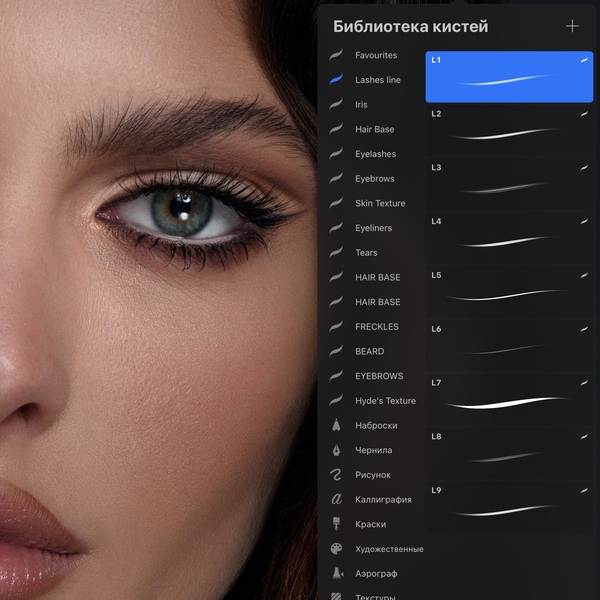Click the Художественные palette icon
This screenshot has width=600, height=600.
(336, 549)
